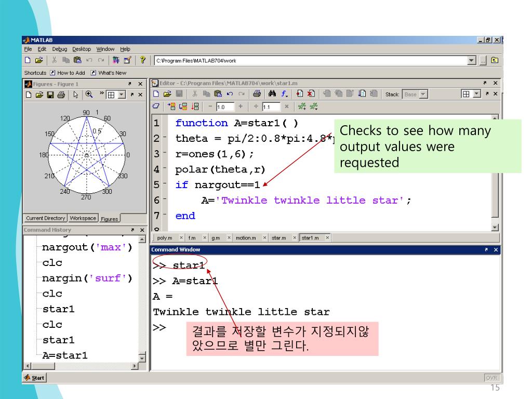Viewport: 532px width, 399px height.
Task: Click Evaluate cell icon in Editor
Action: 172,107
